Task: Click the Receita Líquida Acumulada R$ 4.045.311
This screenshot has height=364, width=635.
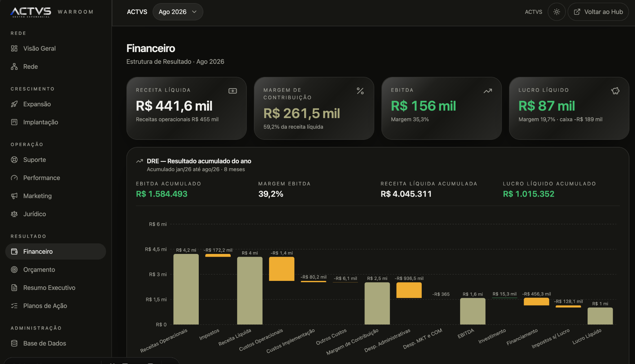Action: pos(406,194)
